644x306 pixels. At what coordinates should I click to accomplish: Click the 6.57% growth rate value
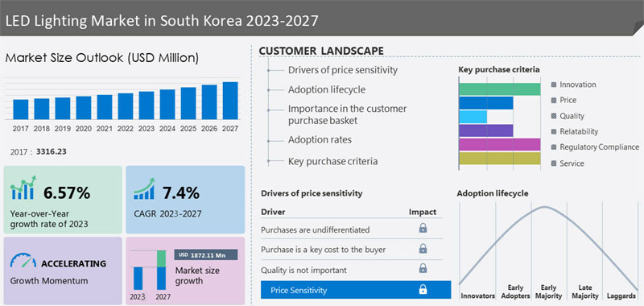pyautogui.click(x=67, y=193)
